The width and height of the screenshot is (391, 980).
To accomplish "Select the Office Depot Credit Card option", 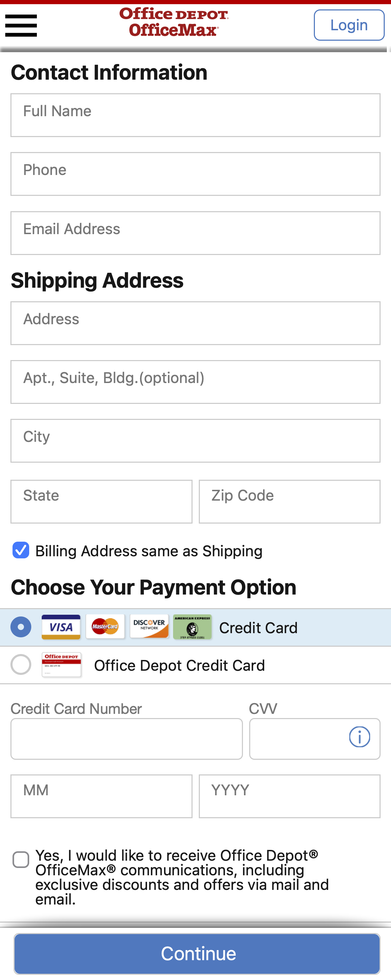I will (x=21, y=665).
